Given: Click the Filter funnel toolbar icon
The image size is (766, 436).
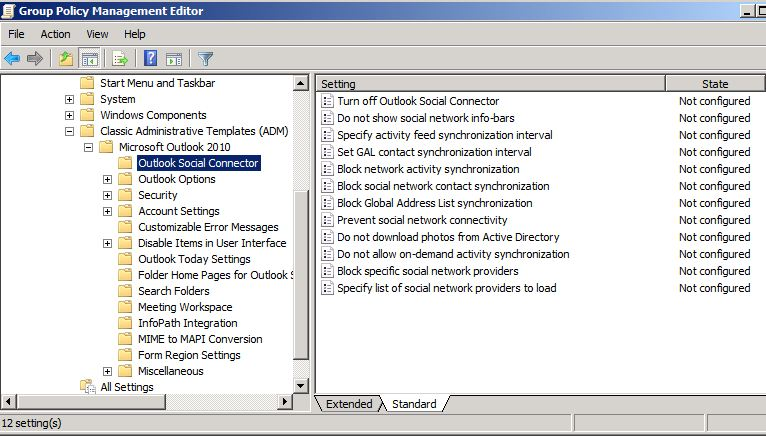Looking at the screenshot, I should click(x=206, y=59).
